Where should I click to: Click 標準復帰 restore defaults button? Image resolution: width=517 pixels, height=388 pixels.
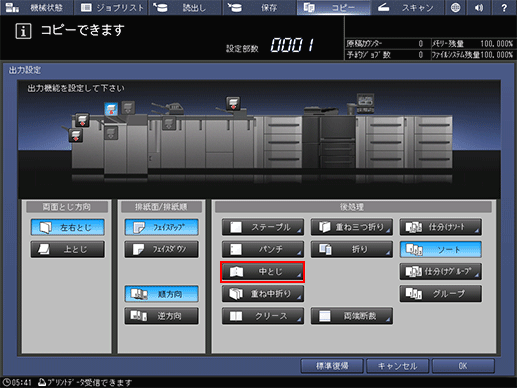(332, 366)
